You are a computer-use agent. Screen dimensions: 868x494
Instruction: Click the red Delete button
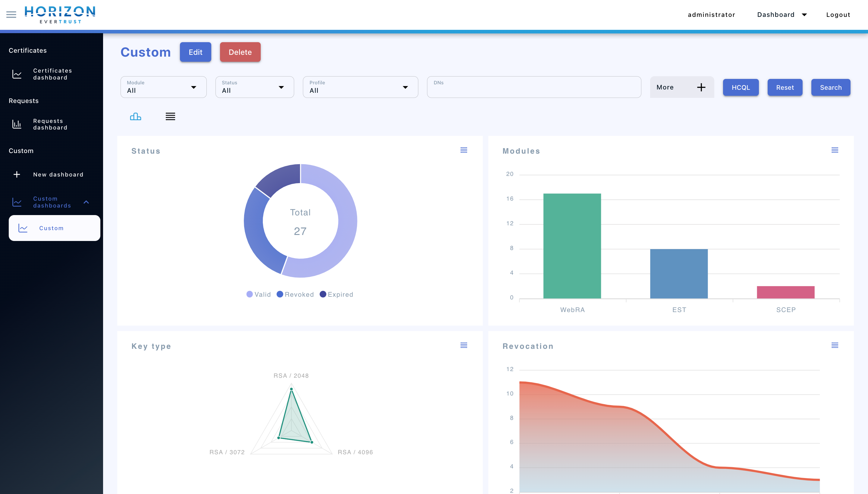(240, 52)
